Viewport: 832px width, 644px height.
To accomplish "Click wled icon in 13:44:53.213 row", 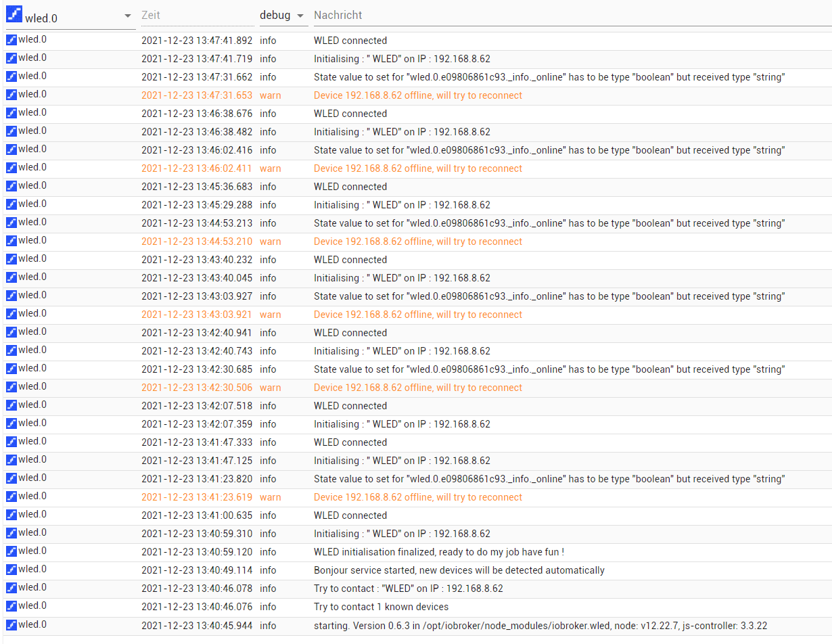I will pos(11,223).
